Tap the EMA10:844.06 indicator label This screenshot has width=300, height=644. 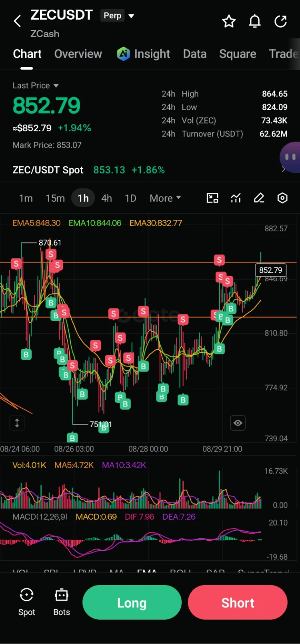pyautogui.click(x=95, y=223)
